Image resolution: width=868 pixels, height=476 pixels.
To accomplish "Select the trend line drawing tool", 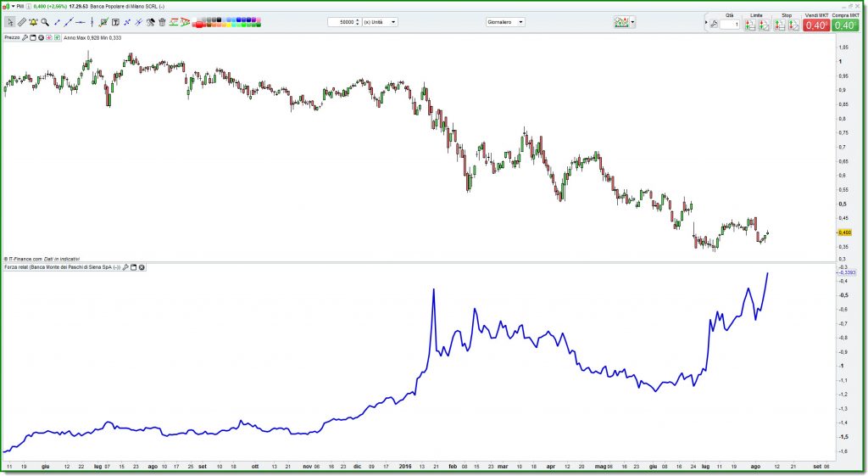I will [x=68, y=22].
